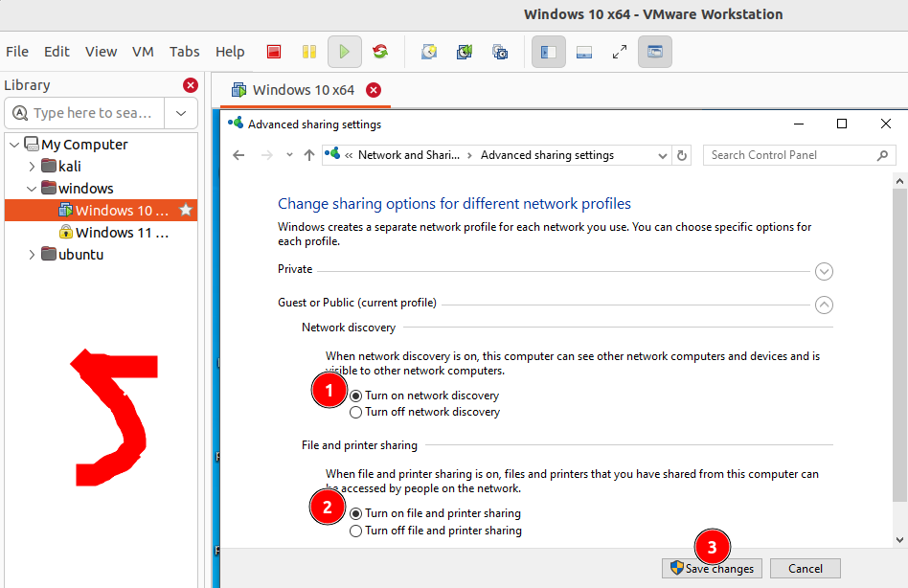Viewport: 908px width, 588px height.
Task: Close the Windows 10 x64 tab
Action: 375,90
